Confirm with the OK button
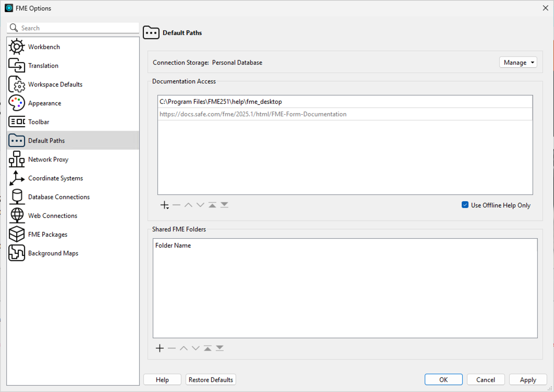 point(444,379)
